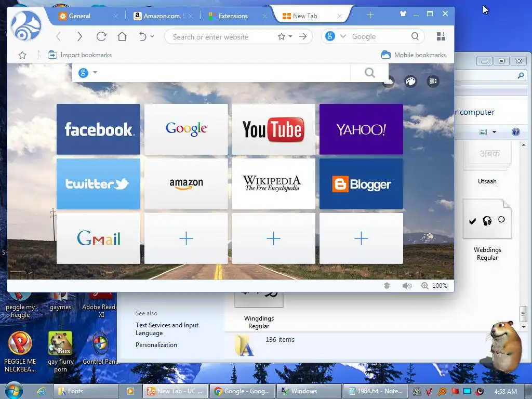The height and width of the screenshot is (399, 532).
Task: Go back with the back arrow
Action: pyautogui.click(x=58, y=37)
